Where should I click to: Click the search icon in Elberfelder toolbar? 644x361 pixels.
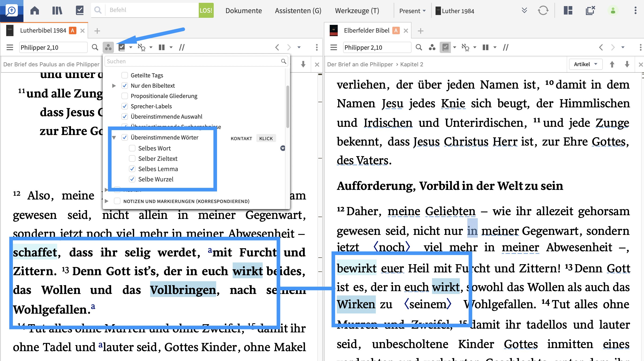[419, 47]
